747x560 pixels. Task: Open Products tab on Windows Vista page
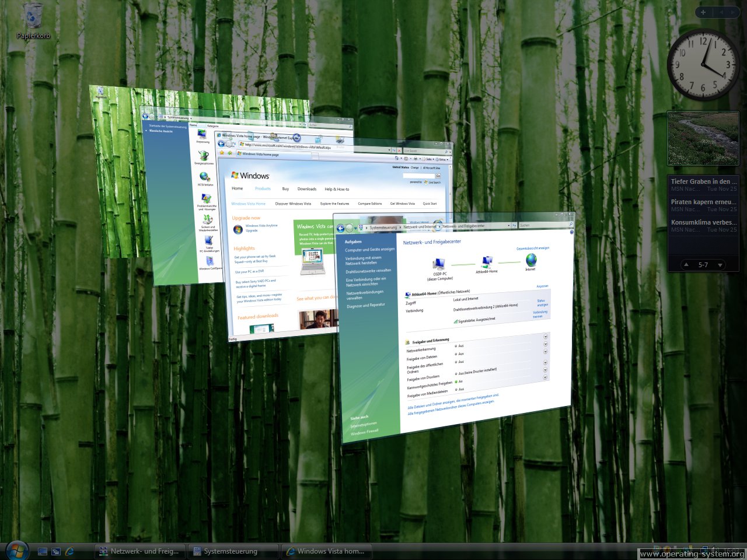point(263,188)
